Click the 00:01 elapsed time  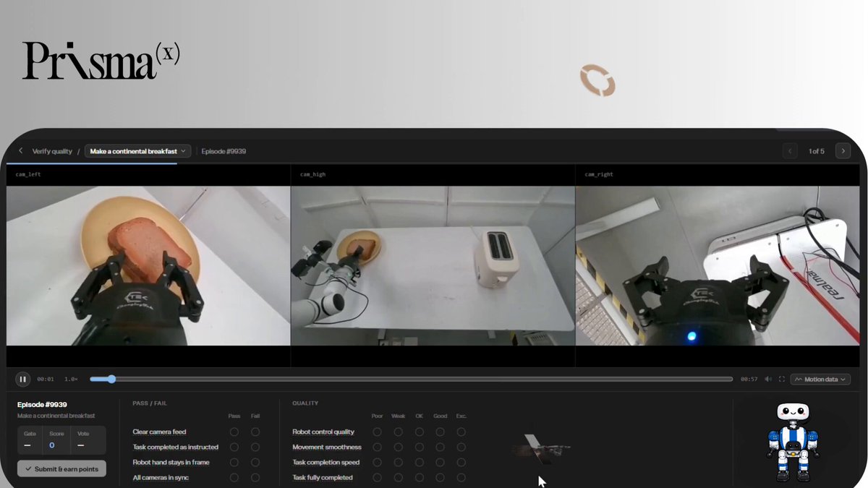click(46, 379)
